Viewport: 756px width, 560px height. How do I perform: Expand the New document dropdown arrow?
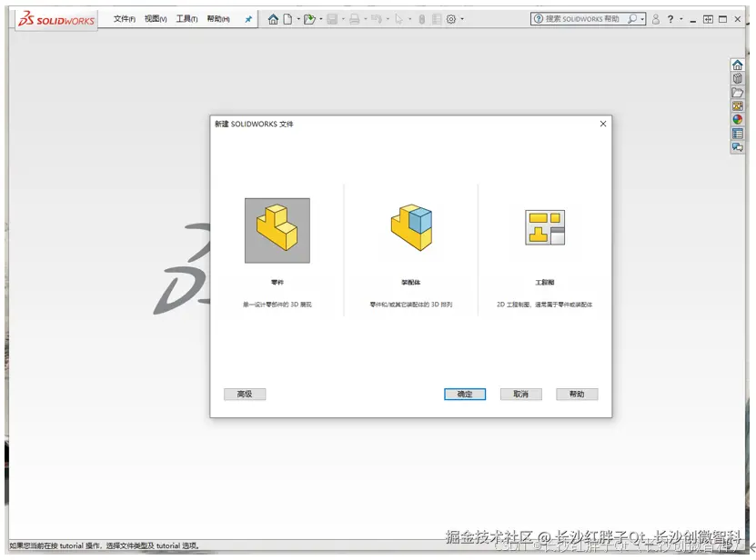coord(298,19)
